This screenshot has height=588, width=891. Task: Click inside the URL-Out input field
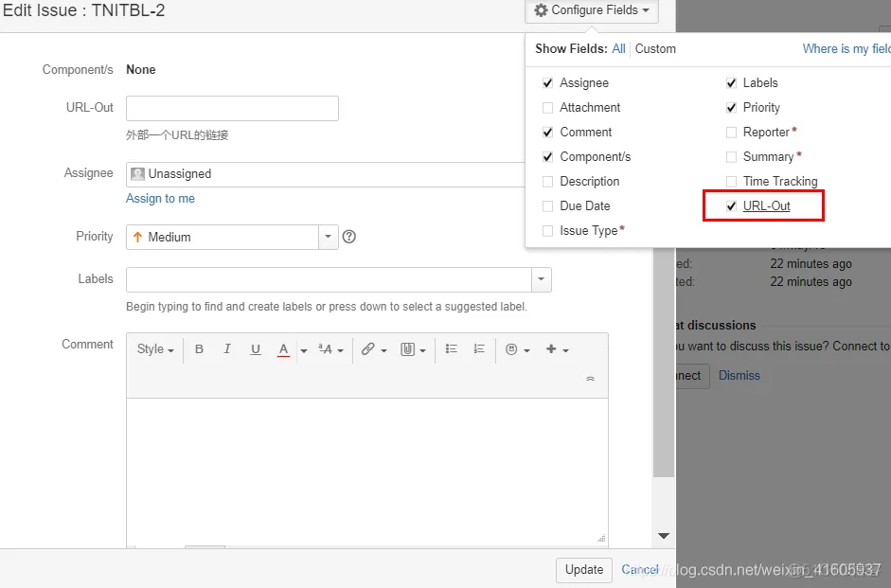pos(232,109)
